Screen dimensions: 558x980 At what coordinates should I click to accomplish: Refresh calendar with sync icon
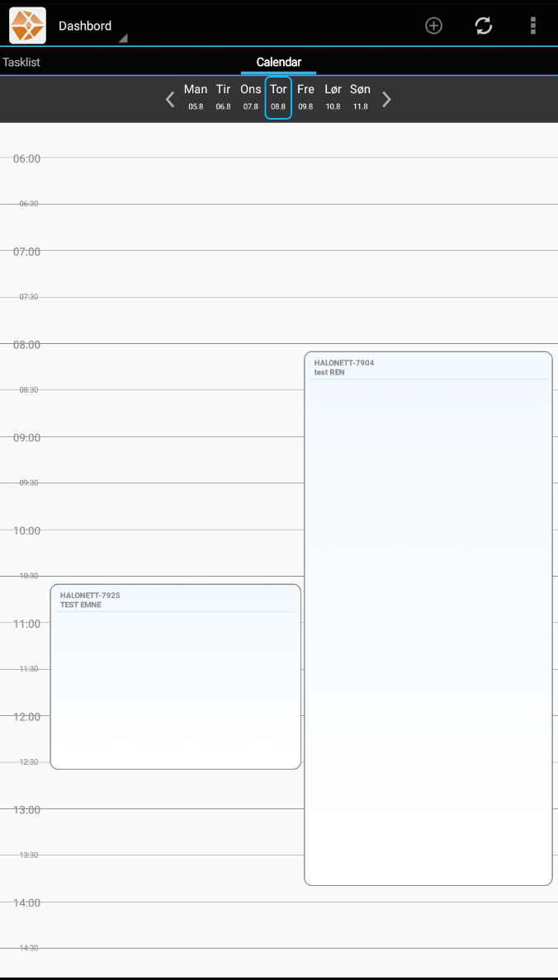coord(484,26)
